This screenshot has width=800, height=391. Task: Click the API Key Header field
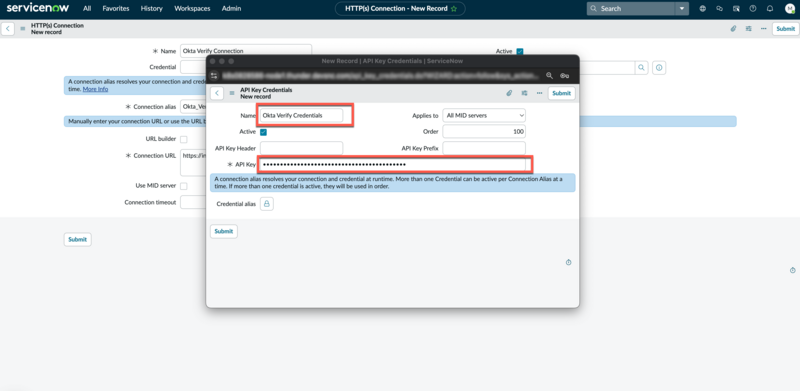(302, 149)
